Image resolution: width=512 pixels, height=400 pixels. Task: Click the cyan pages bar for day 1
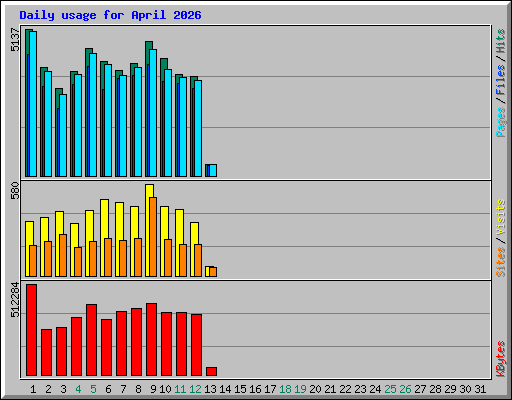click(33, 104)
